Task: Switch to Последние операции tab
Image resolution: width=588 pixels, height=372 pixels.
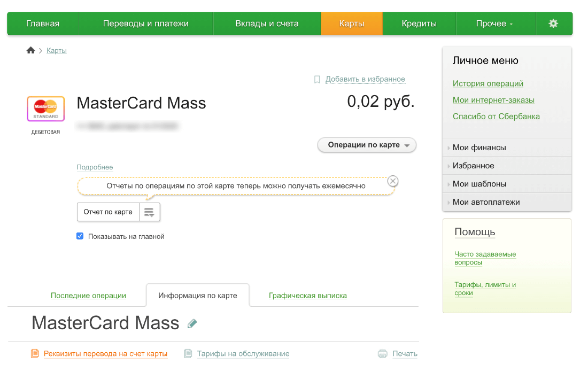Action: (x=89, y=296)
